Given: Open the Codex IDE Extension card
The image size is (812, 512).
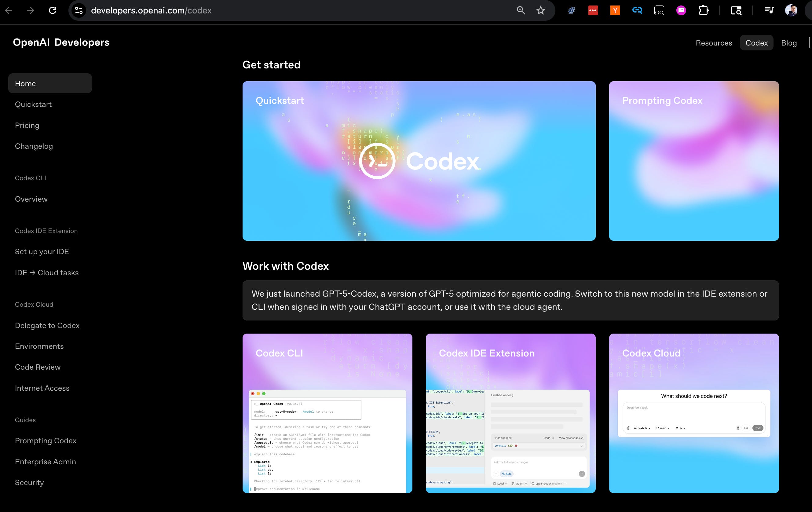Looking at the screenshot, I should click(x=510, y=413).
